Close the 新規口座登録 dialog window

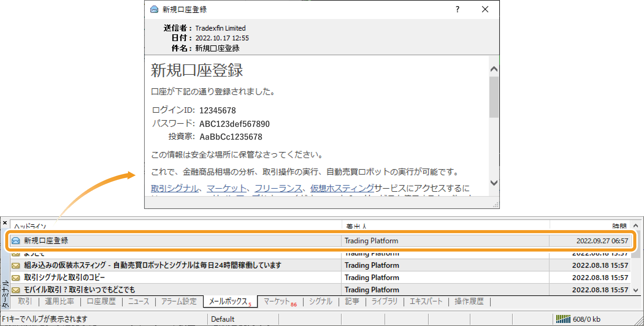click(x=485, y=9)
